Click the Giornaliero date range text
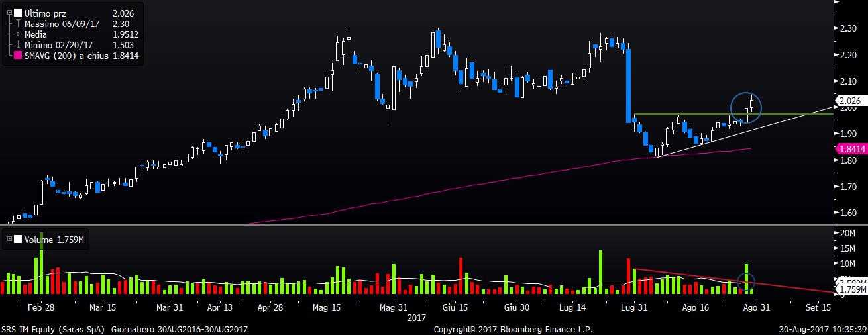The image size is (868, 335). click(x=178, y=329)
